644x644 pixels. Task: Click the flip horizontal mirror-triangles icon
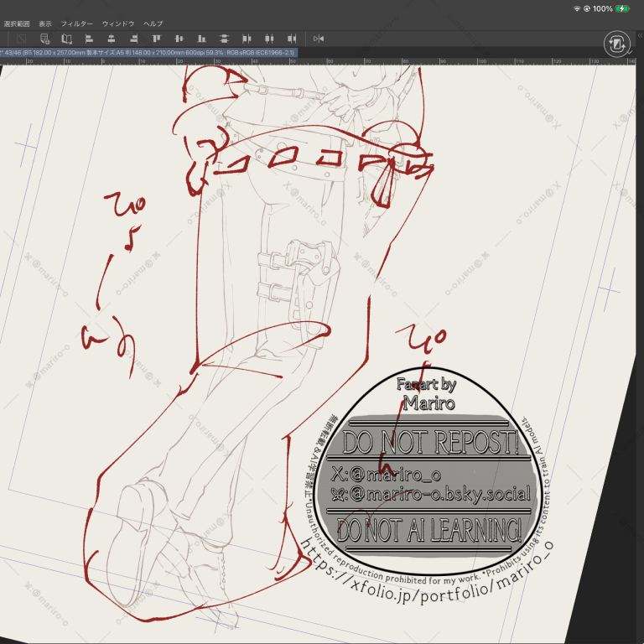pos(318,39)
